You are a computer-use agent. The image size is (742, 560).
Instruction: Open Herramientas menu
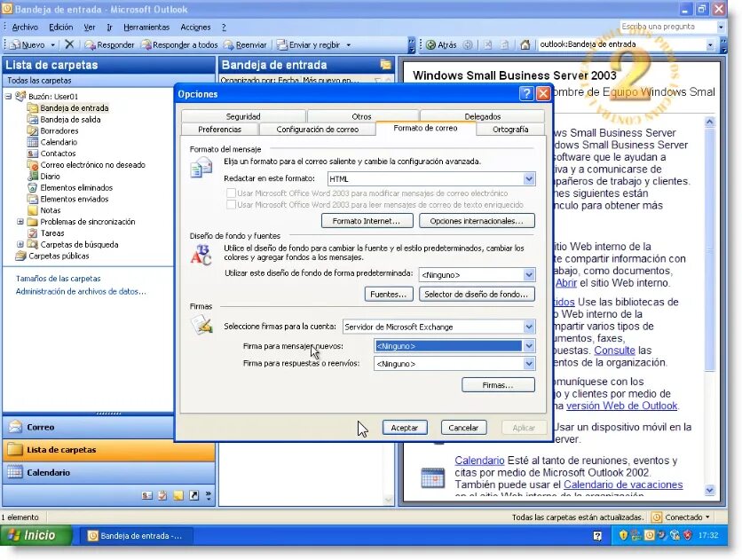click(146, 28)
